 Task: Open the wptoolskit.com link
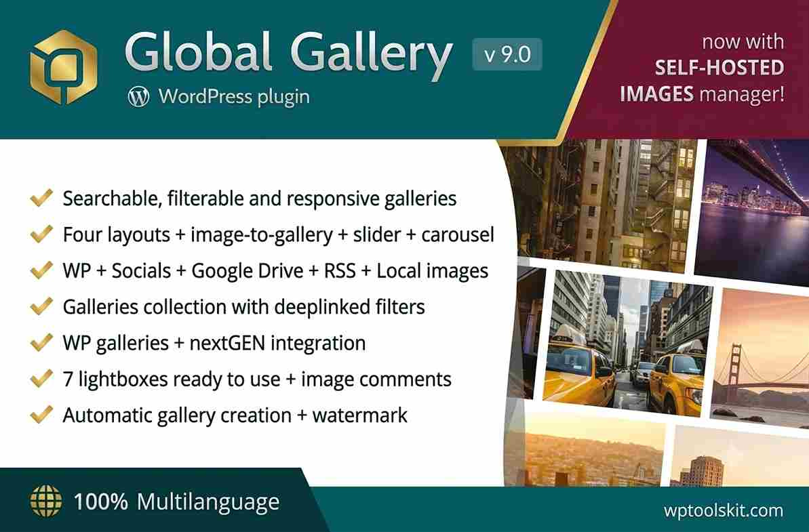[x=724, y=510]
